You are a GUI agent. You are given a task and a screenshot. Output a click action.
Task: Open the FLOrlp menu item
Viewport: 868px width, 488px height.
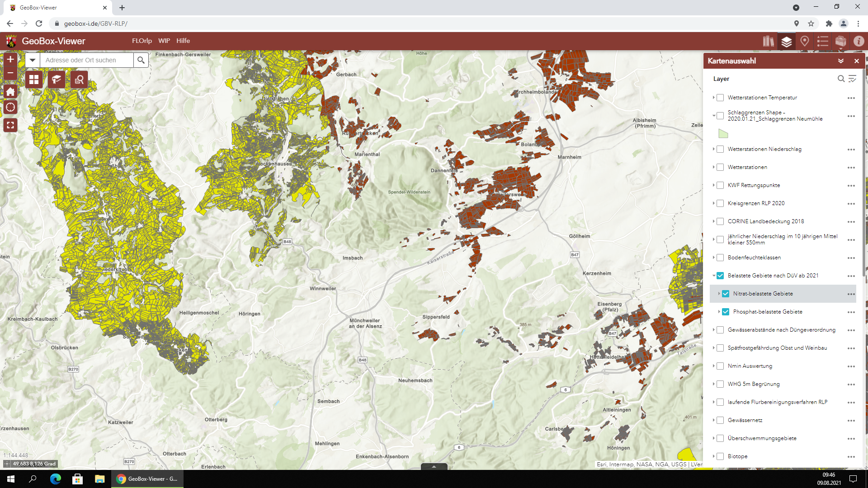click(x=142, y=41)
